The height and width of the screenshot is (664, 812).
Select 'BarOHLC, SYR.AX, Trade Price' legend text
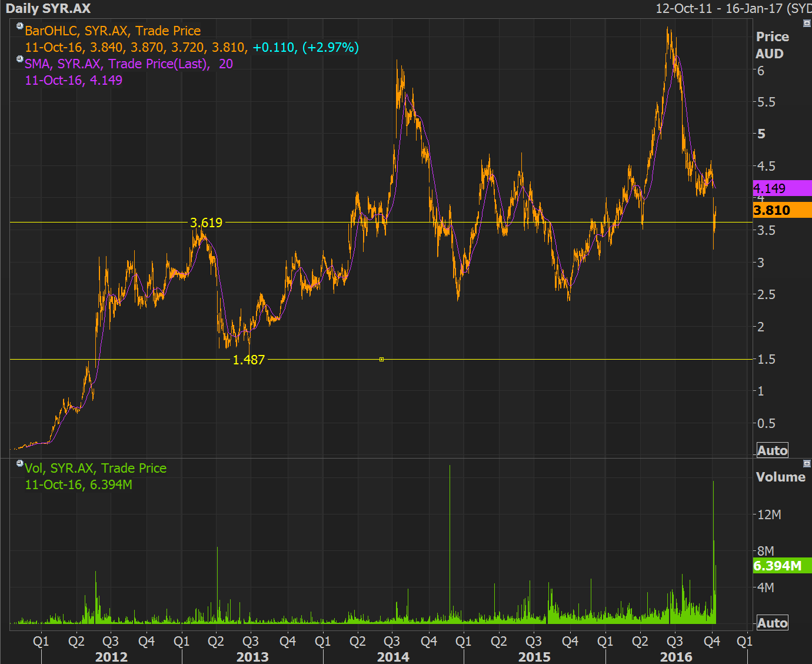[112, 31]
